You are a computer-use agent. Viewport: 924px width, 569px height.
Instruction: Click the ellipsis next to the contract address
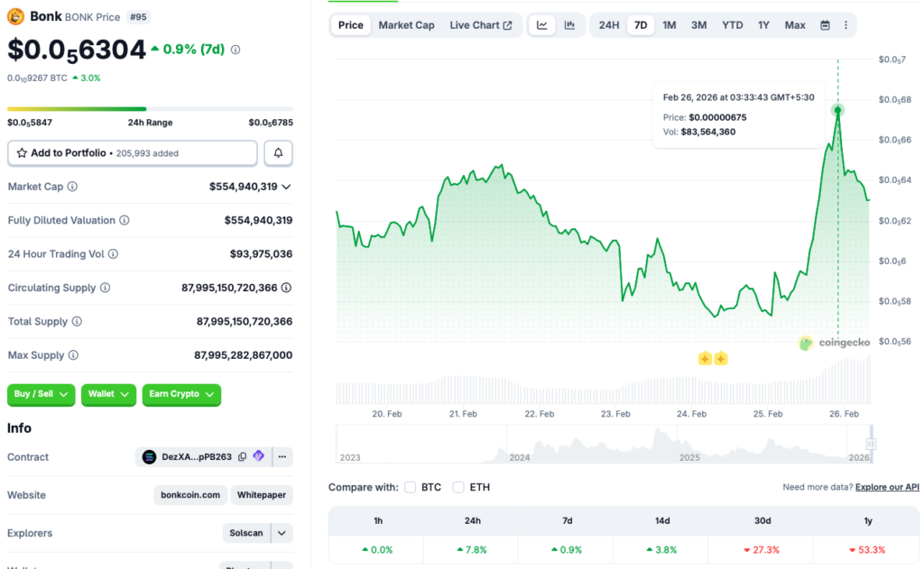(282, 457)
